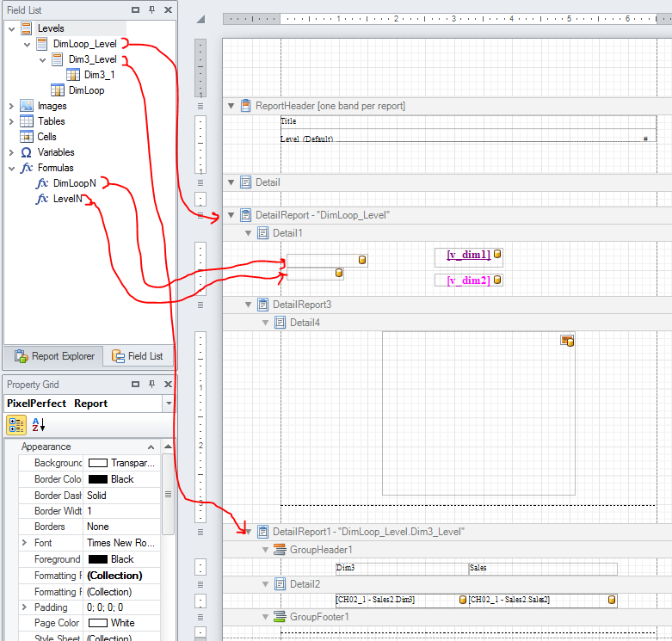Screen dimensions: 672x641
Task: Select the Levels node icon in Field List
Action: point(26,28)
